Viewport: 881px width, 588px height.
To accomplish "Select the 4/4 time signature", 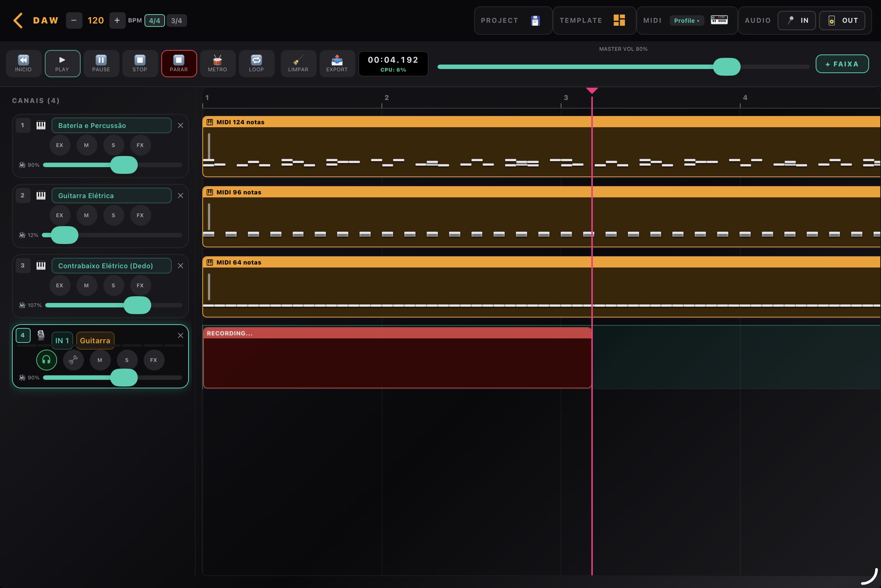I will (x=155, y=21).
